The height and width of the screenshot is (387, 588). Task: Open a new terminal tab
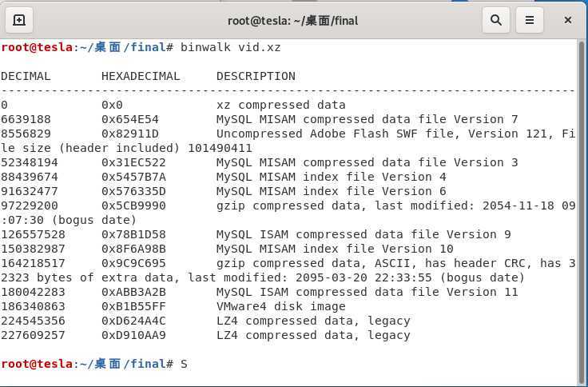click(x=19, y=20)
